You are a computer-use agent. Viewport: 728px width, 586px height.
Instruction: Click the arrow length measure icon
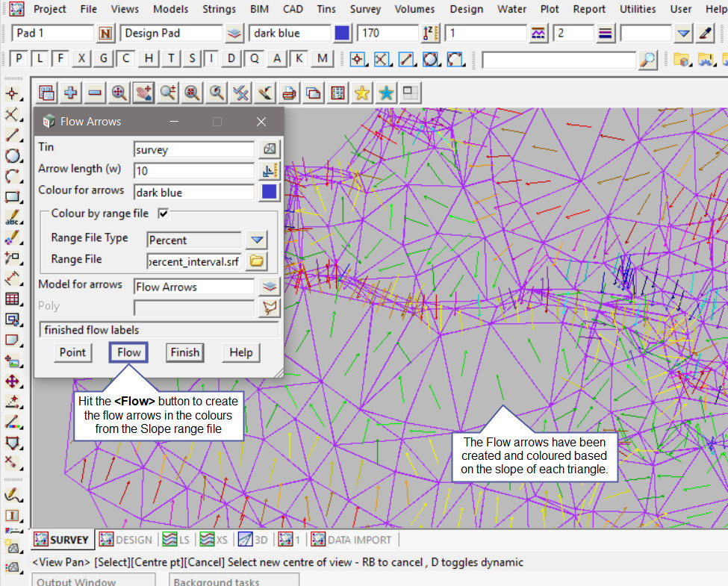pyautogui.click(x=270, y=171)
